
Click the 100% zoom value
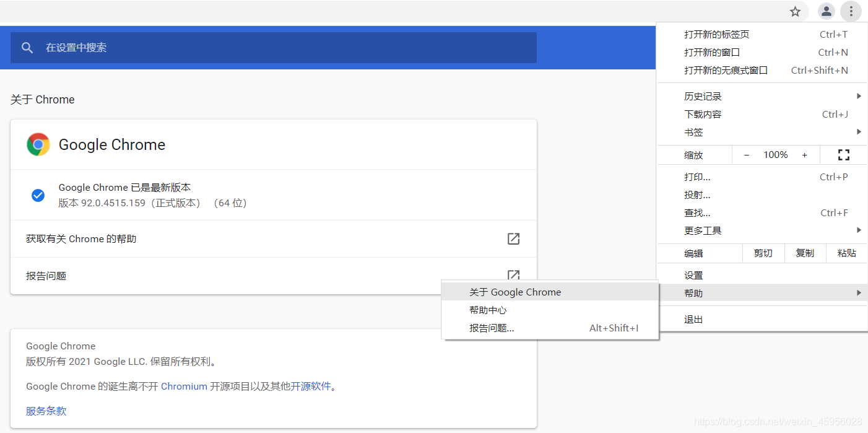pos(776,155)
